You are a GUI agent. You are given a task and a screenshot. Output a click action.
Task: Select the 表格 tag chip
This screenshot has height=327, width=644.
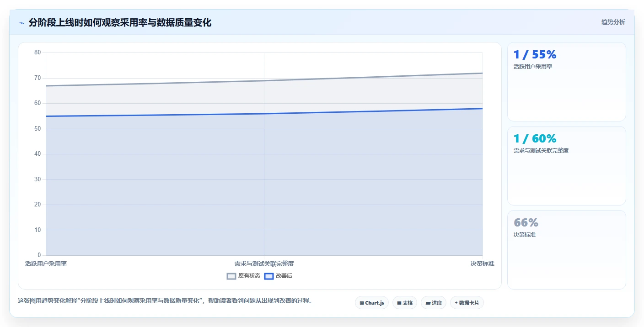pos(405,303)
